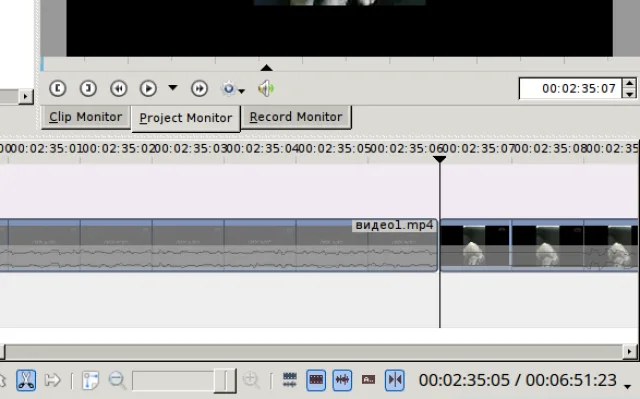Screen dimensions: 640x399
Task: Click the monitor ruler position triangle marker
Action: click(x=267, y=67)
